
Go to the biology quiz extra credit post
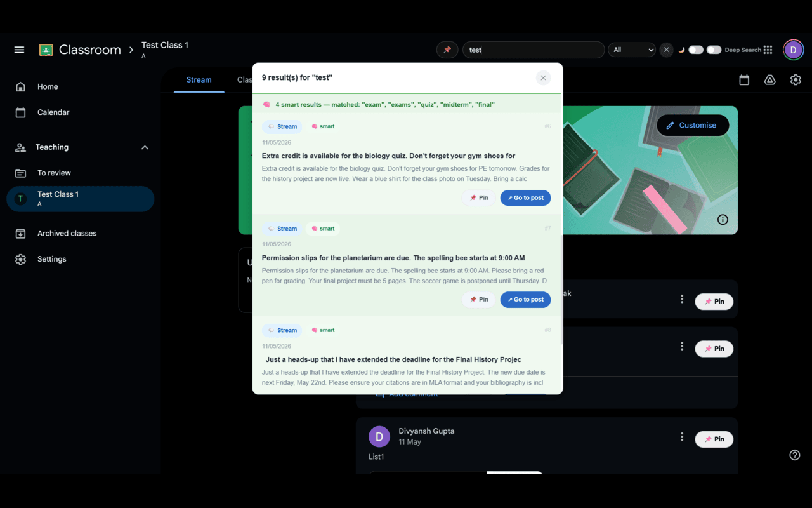tap(526, 198)
